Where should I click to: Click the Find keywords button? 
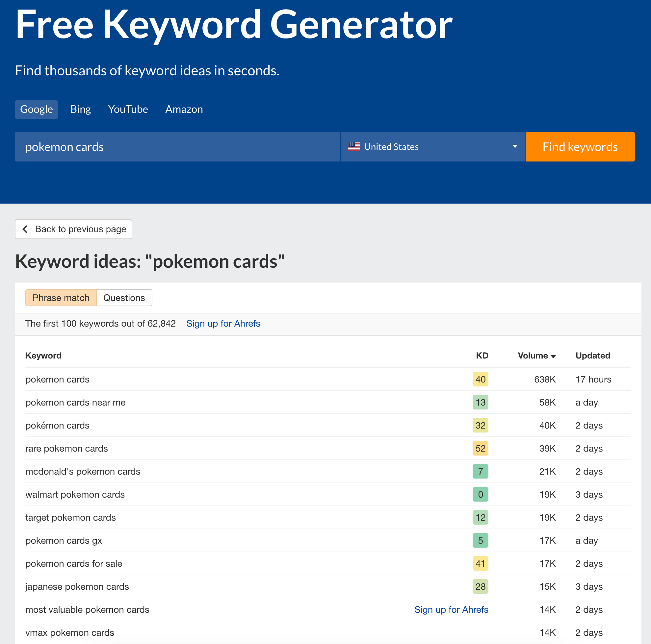580,146
